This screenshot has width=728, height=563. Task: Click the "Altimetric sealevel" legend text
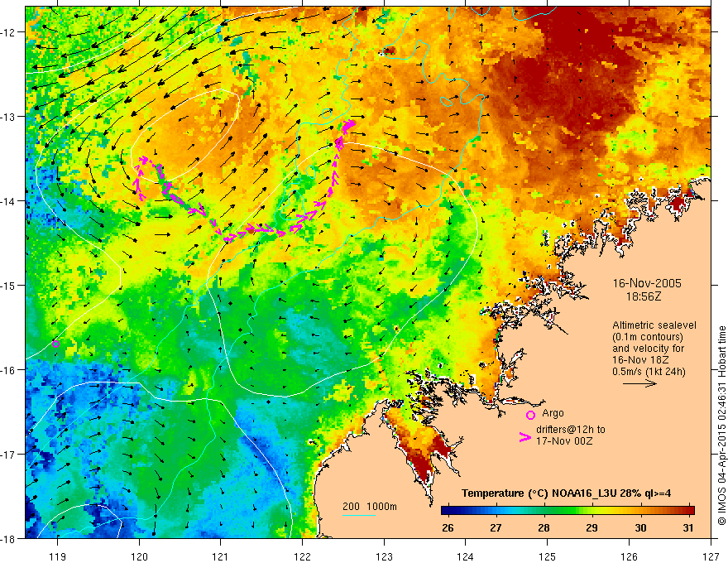pos(654,325)
